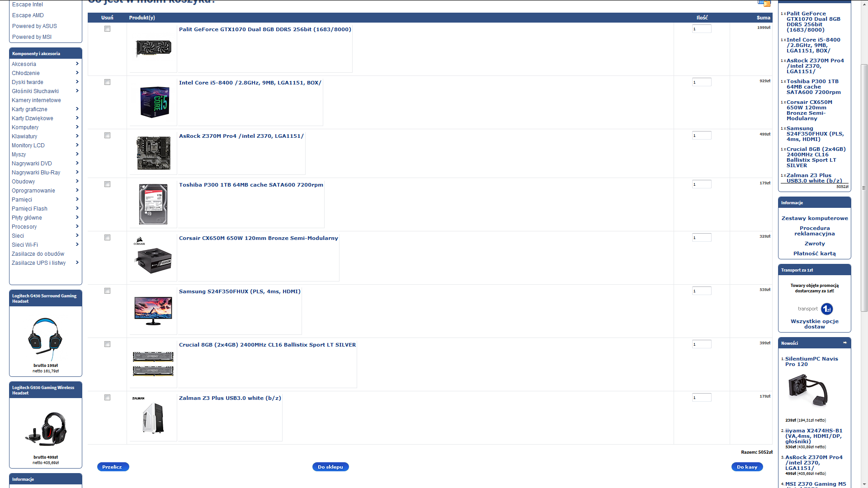Open the Escape AMD link
This screenshot has width=868, height=488.
click(28, 15)
